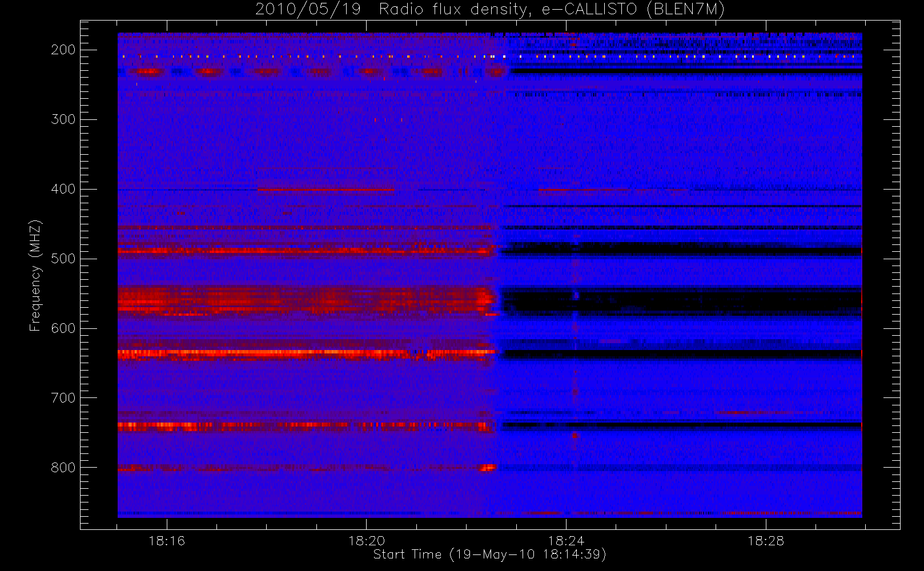Screen dimensions: 924x571
Task: Click the 500 frequency tick label
Action: click(x=63, y=259)
